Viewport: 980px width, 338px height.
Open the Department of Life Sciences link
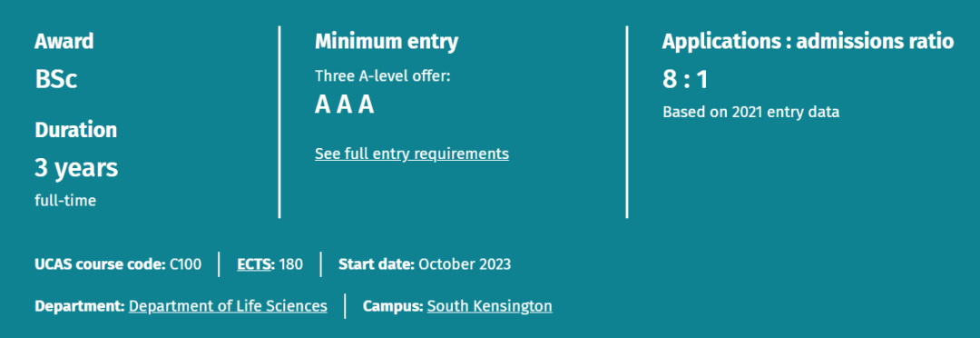[228, 306]
